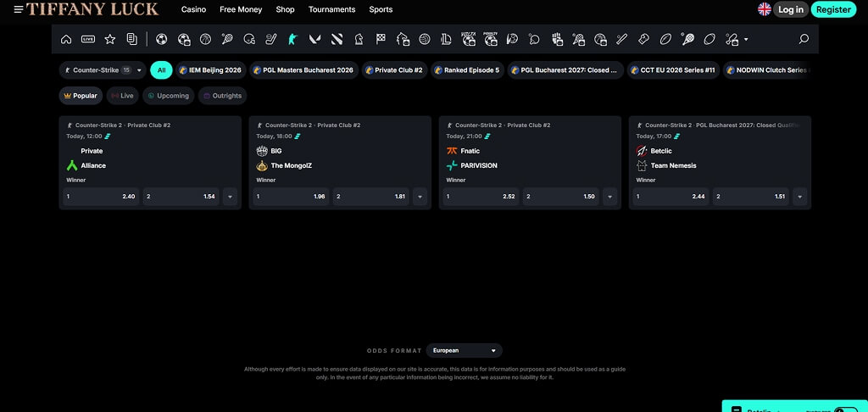This screenshot has width=868, height=412.
Task: Bet on Team Nemesis at 1.51
Action: click(751, 197)
